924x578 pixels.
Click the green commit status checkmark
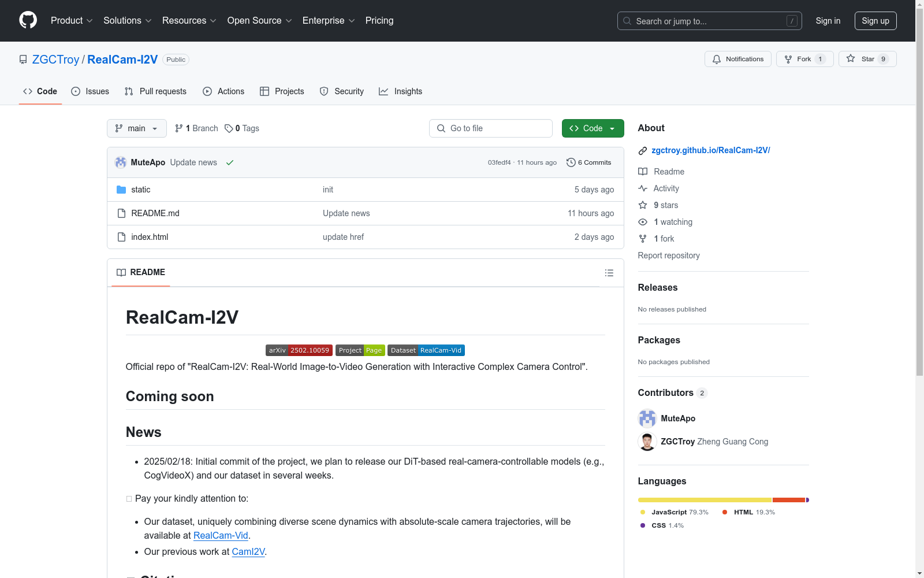[230, 162]
